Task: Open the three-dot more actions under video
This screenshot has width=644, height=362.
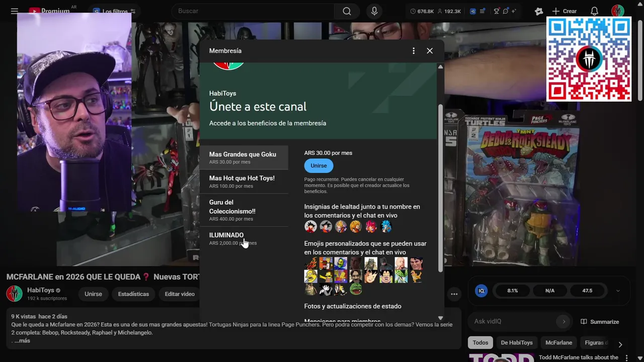Action: 454,294
